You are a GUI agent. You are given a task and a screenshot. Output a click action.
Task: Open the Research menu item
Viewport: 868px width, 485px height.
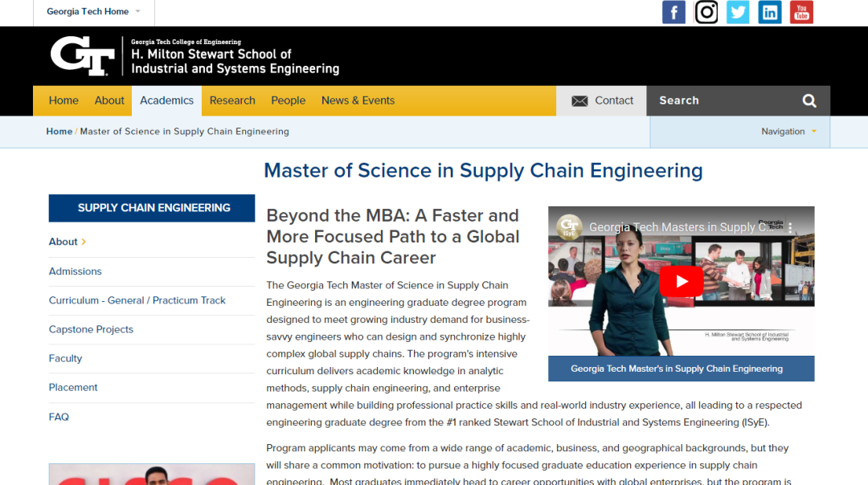232,100
